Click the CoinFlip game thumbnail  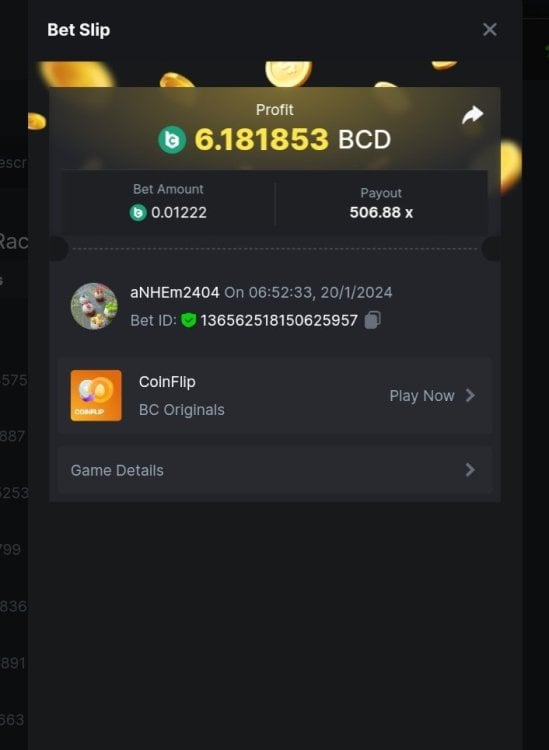96,396
